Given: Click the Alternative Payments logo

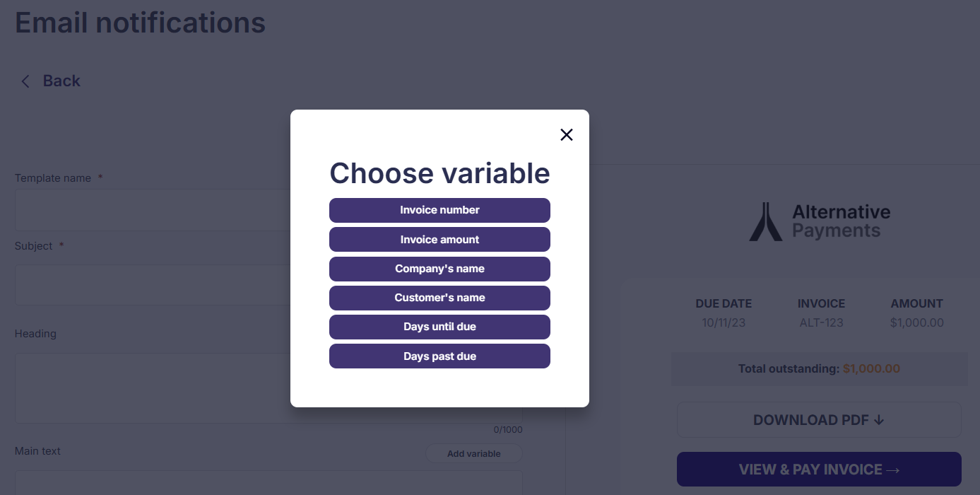Looking at the screenshot, I should (x=820, y=221).
